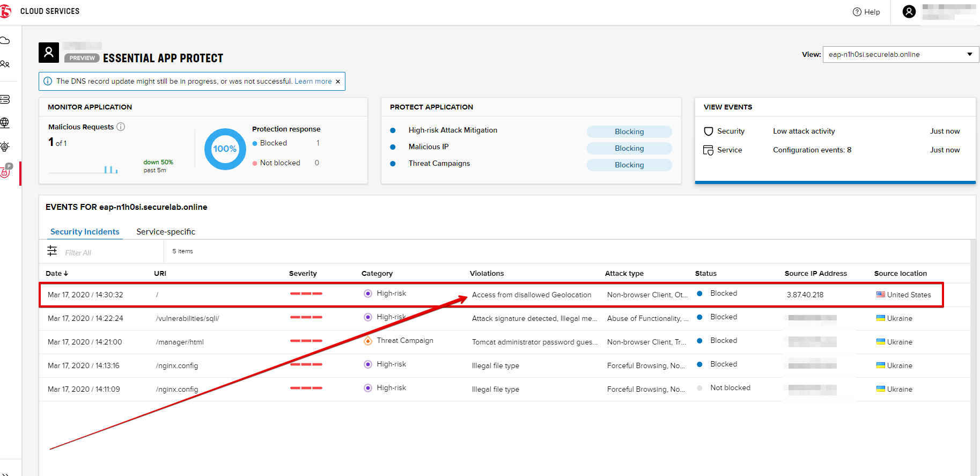Click the filter sliders icon
Viewport: 980px width, 476px height.
(x=52, y=251)
